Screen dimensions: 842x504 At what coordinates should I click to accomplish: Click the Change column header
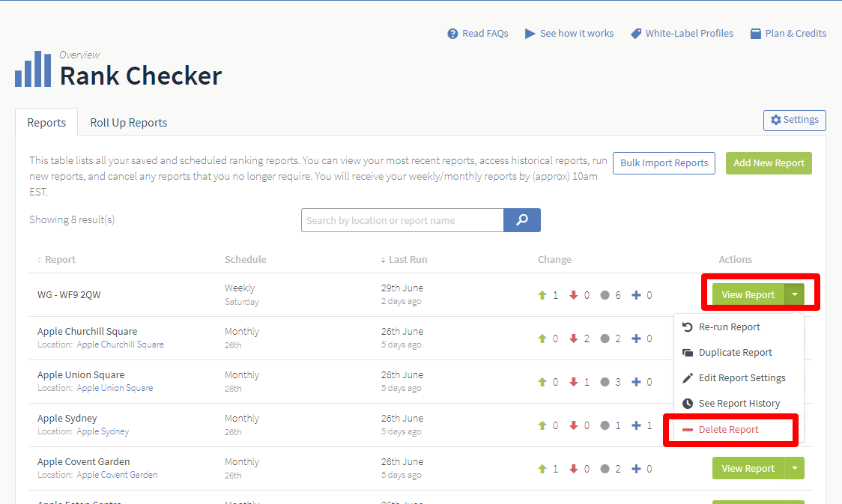pyautogui.click(x=554, y=260)
